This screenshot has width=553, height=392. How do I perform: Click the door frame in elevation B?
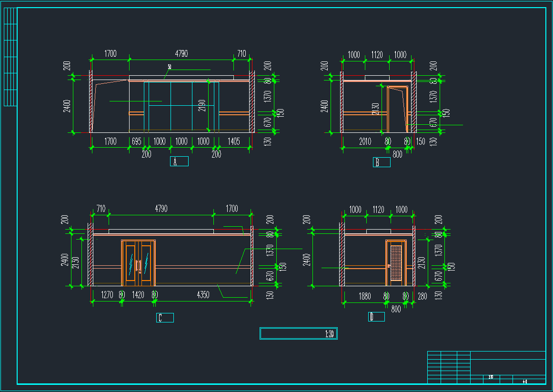pos(398,109)
